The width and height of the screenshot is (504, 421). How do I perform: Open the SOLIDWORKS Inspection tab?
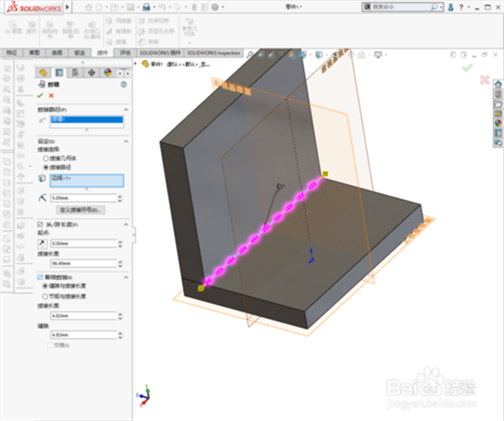coord(210,52)
